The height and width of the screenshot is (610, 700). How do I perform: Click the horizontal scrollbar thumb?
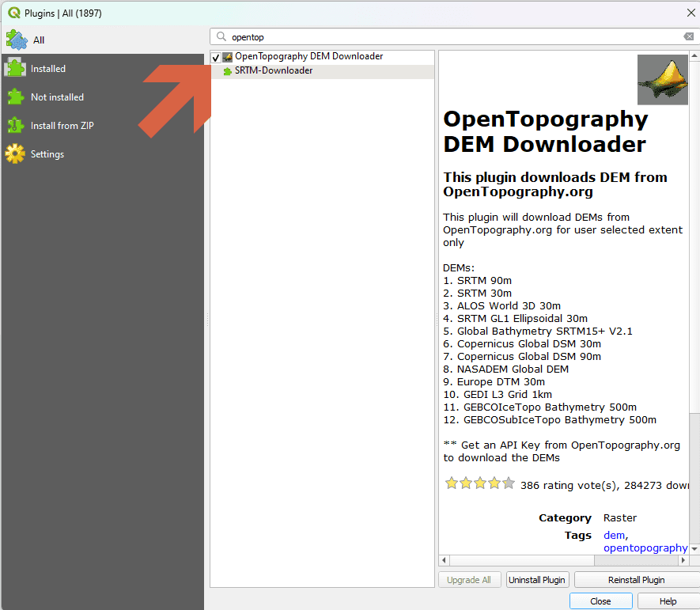pos(522,560)
